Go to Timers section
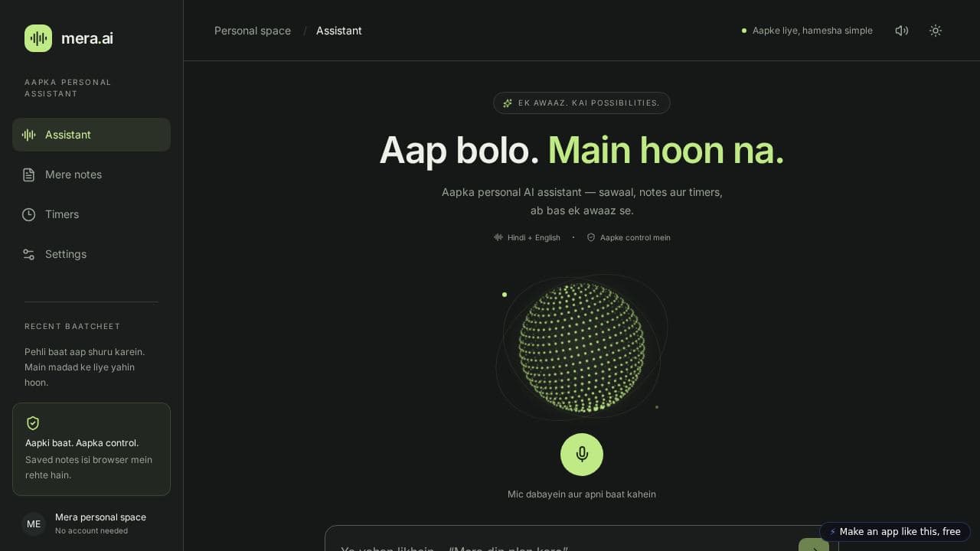This screenshot has width=980, height=551. click(91, 214)
